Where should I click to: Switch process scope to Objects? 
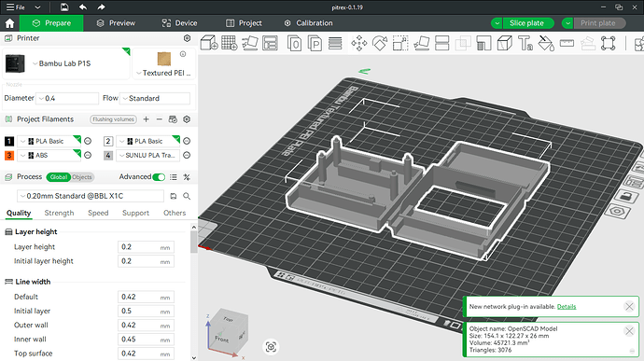point(82,177)
